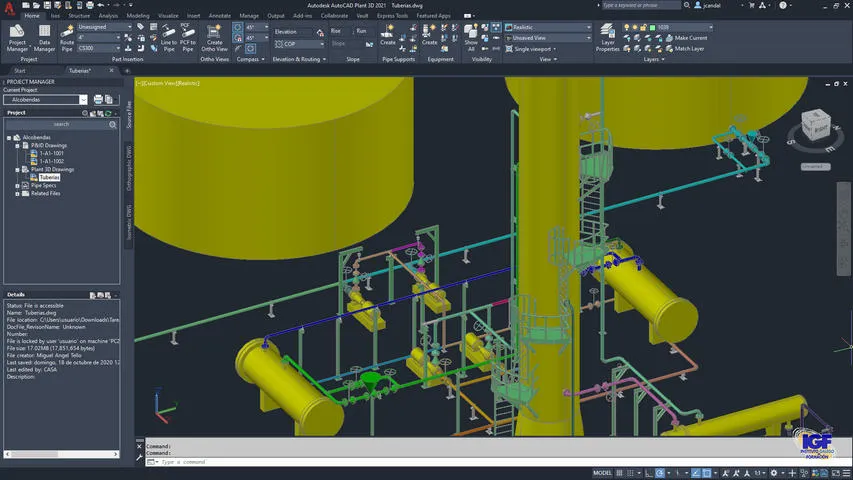Toggle the grid display in status bar
This screenshot has width=853, height=480.
(619, 473)
